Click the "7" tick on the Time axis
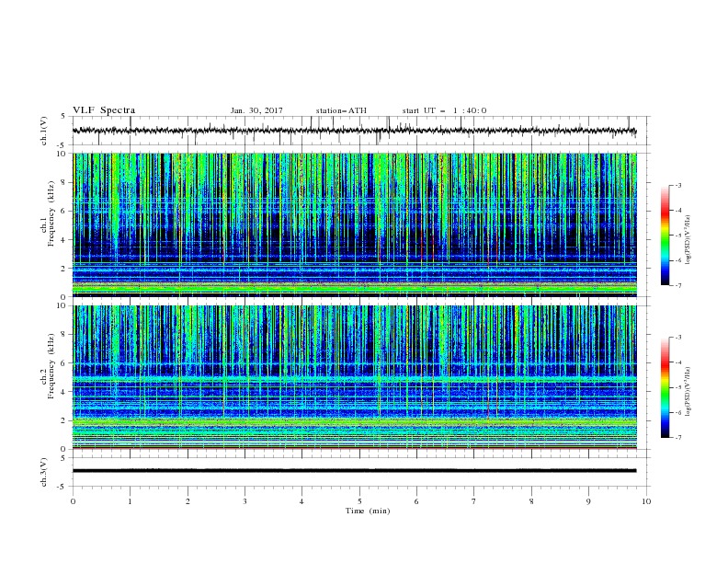 474,501
